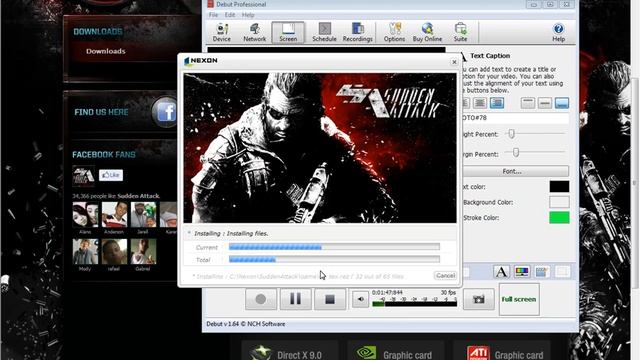Select middle vertical caption alignment
Screen dimensions: 640x360
point(545,103)
